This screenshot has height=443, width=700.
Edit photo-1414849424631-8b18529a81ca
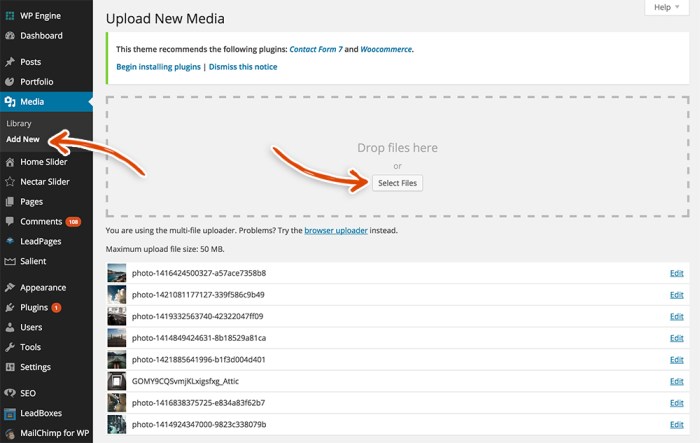point(676,339)
